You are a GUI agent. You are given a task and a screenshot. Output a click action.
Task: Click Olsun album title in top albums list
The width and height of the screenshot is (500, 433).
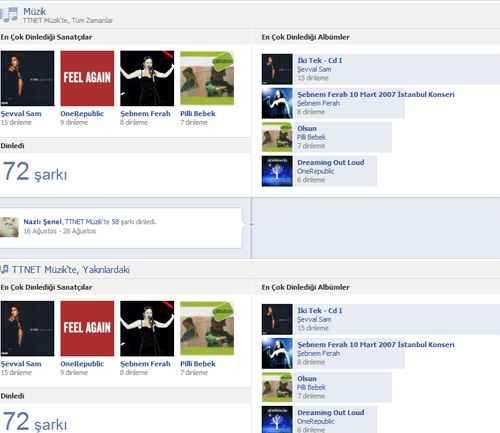307,128
